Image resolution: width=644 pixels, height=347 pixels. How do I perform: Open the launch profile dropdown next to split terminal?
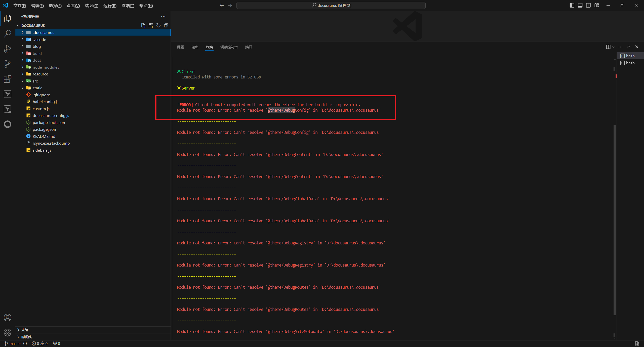(613, 47)
